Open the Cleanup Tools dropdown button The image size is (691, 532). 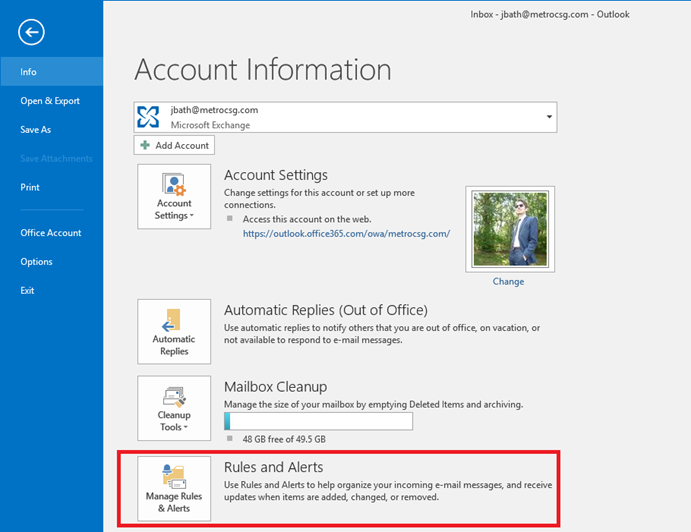pyautogui.click(x=174, y=408)
